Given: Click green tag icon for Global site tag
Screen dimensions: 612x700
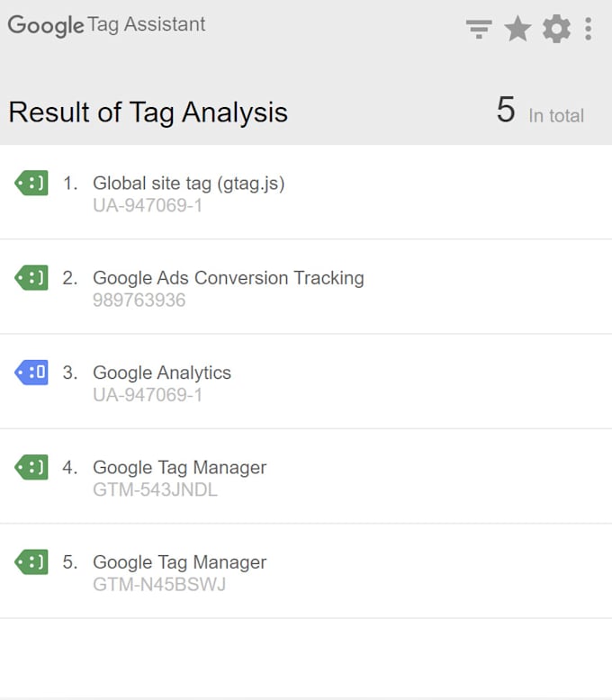Looking at the screenshot, I should (x=31, y=184).
